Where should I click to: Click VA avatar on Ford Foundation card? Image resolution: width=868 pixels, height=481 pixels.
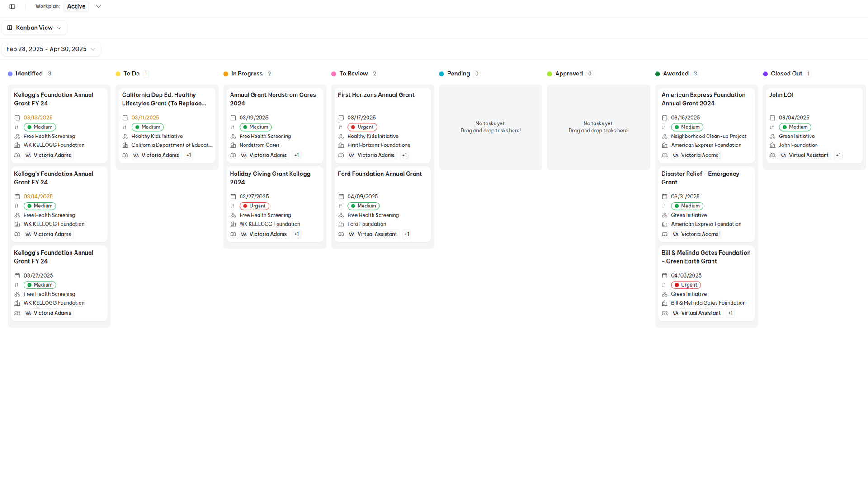click(x=352, y=235)
